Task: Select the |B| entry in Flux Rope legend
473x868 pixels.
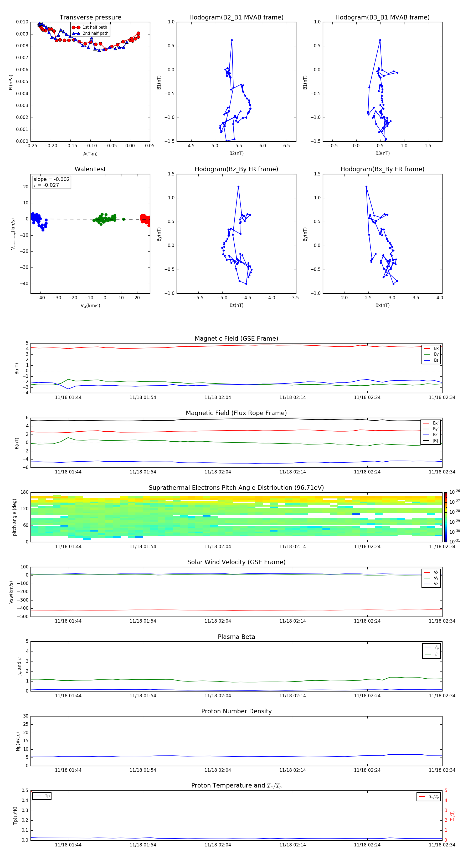Action: point(431,441)
